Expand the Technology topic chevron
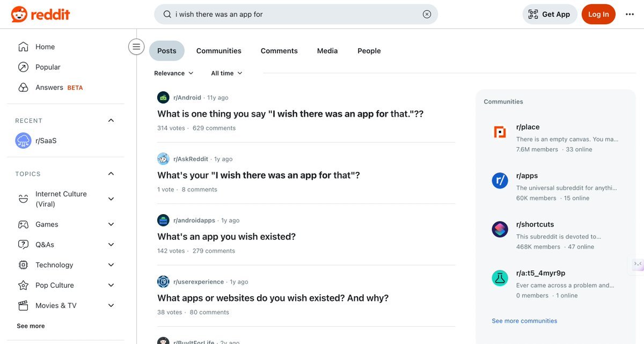Image resolution: width=644 pixels, height=344 pixels. pos(111,265)
